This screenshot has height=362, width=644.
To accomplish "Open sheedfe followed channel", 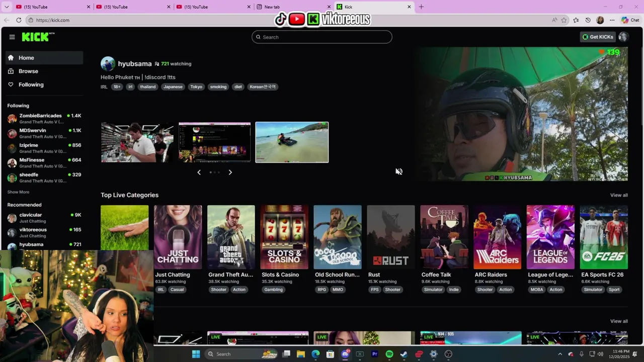I will (44, 177).
